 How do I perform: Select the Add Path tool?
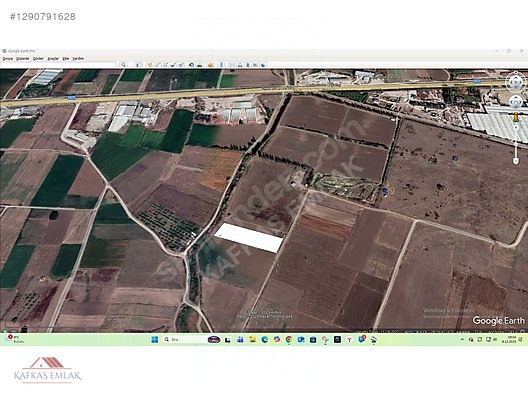point(165,65)
